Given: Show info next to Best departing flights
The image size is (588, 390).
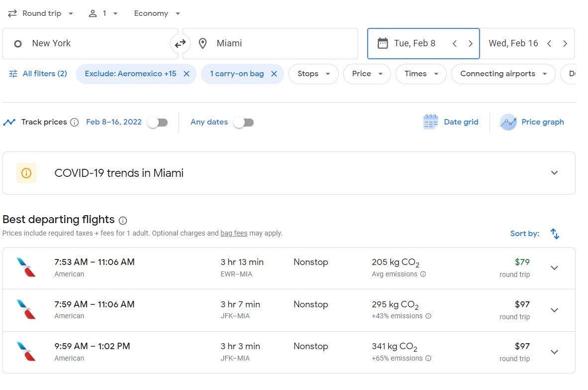Looking at the screenshot, I should coord(123,221).
